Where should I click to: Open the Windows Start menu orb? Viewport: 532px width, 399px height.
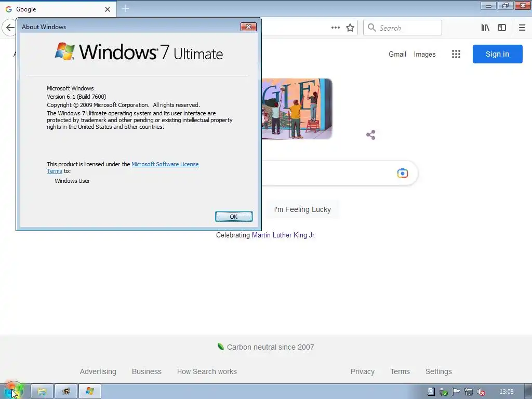pyautogui.click(x=13, y=391)
